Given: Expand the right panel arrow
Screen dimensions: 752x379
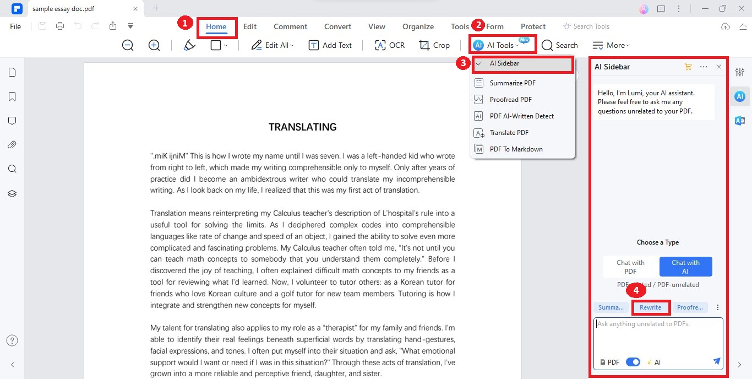Looking at the screenshot, I should [x=739, y=365].
